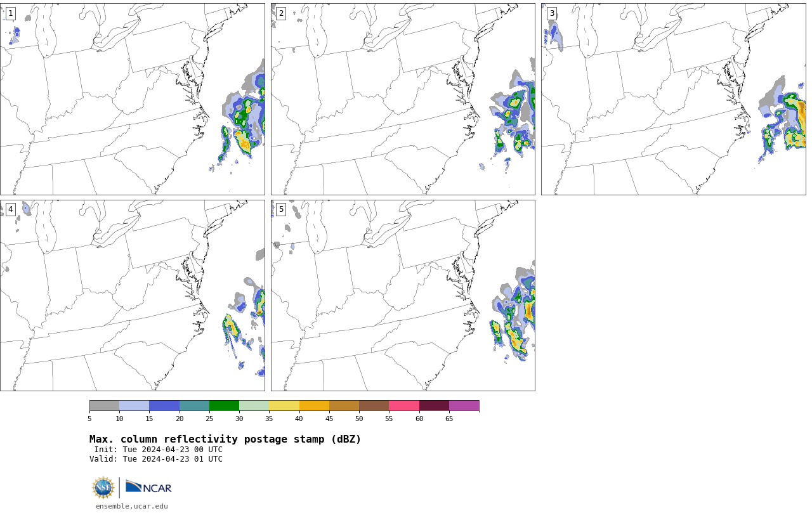
Task: Click the NCAR logo
Action: (x=148, y=487)
